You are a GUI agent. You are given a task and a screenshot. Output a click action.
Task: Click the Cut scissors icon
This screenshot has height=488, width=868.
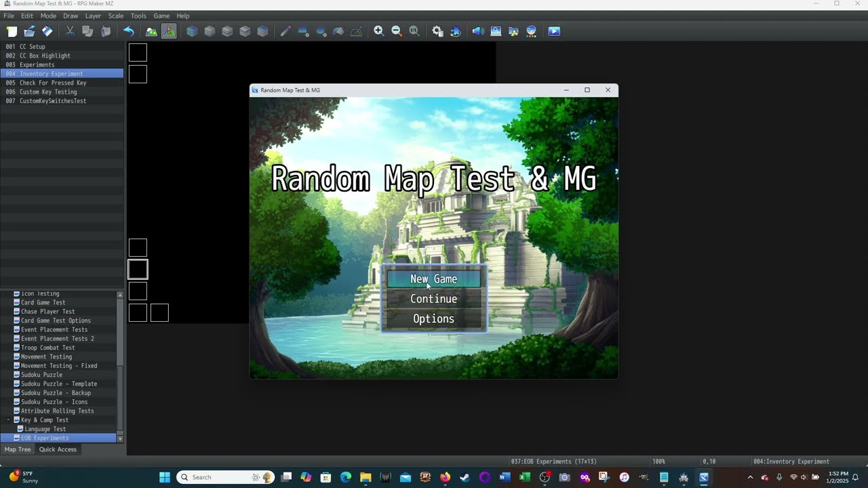tap(70, 31)
